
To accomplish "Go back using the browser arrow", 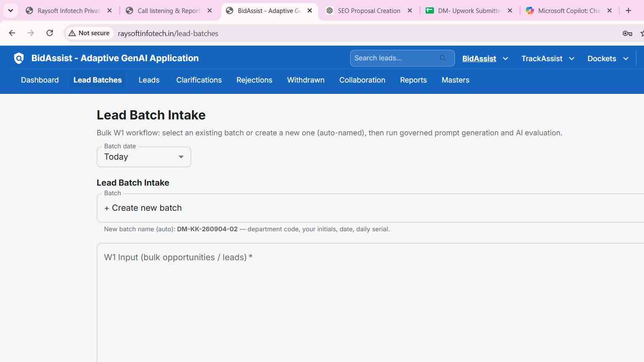I will (12, 33).
